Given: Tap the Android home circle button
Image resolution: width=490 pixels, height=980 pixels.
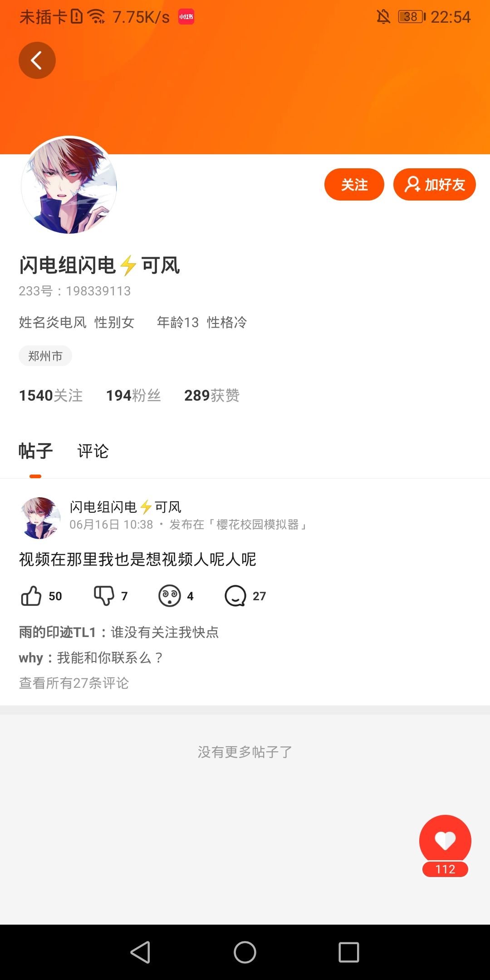Looking at the screenshot, I should click(245, 952).
